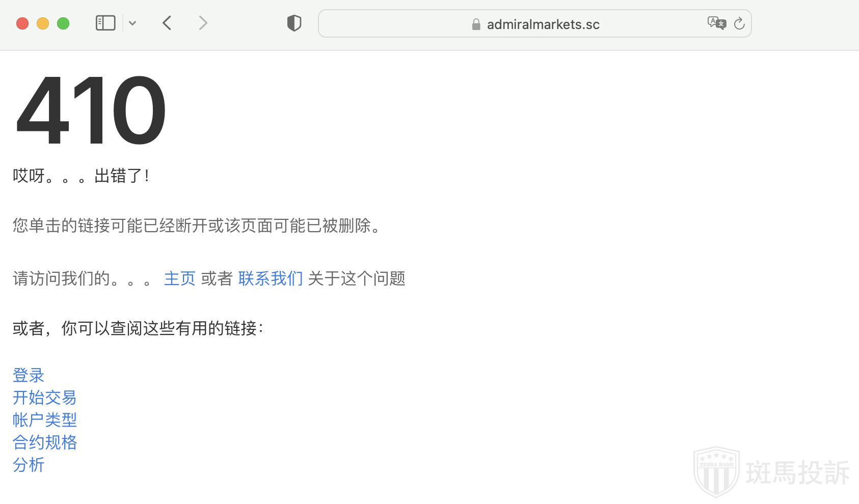Focus the admiralmarkets.sc address bar
The height and width of the screenshot is (504, 859).
(543, 24)
